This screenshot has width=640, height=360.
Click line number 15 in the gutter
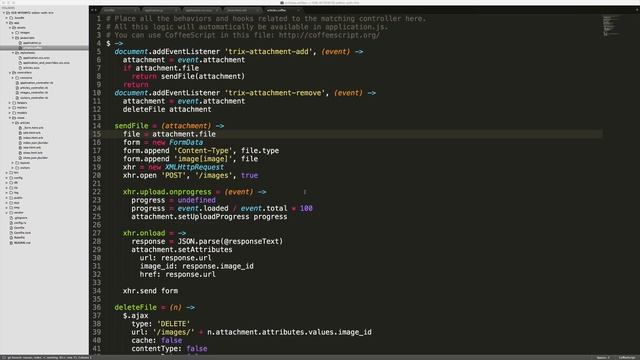97,134
